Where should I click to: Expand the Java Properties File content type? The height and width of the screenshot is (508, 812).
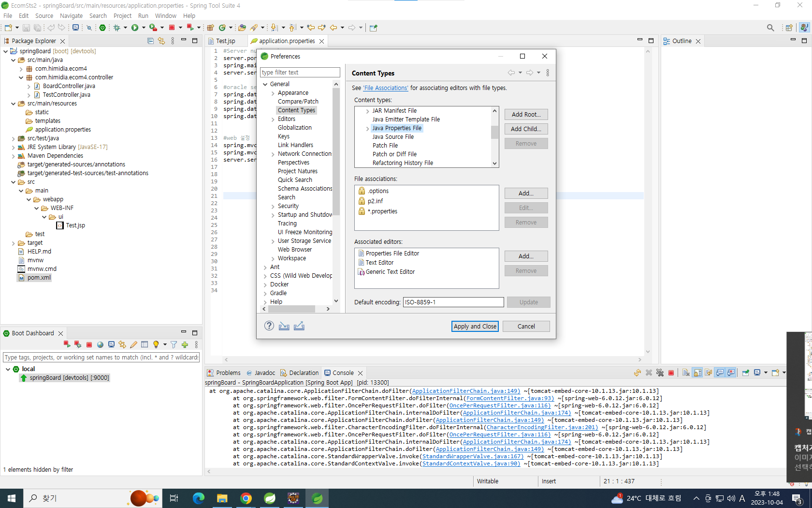tap(367, 129)
